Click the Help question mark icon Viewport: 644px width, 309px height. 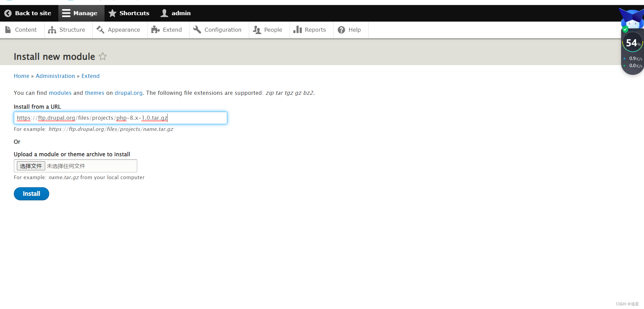341,30
